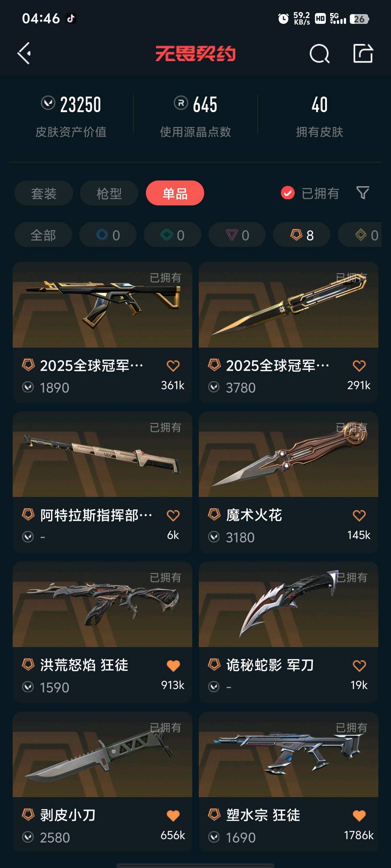This screenshot has width=391, height=868.
Task: Filter by blue circle tier chip
Action: (x=108, y=235)
